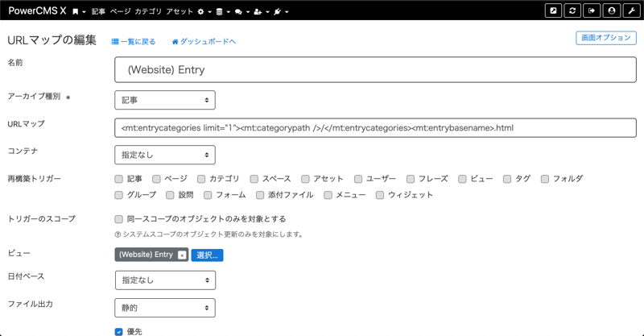Open the ファイル出力 dropdown

click(164, 308)
